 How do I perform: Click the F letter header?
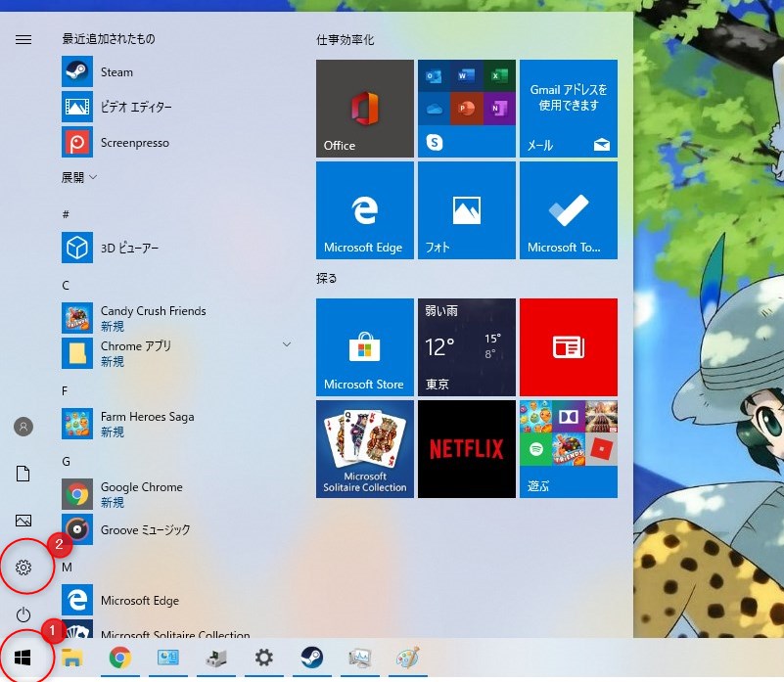(x=65, y=391)
